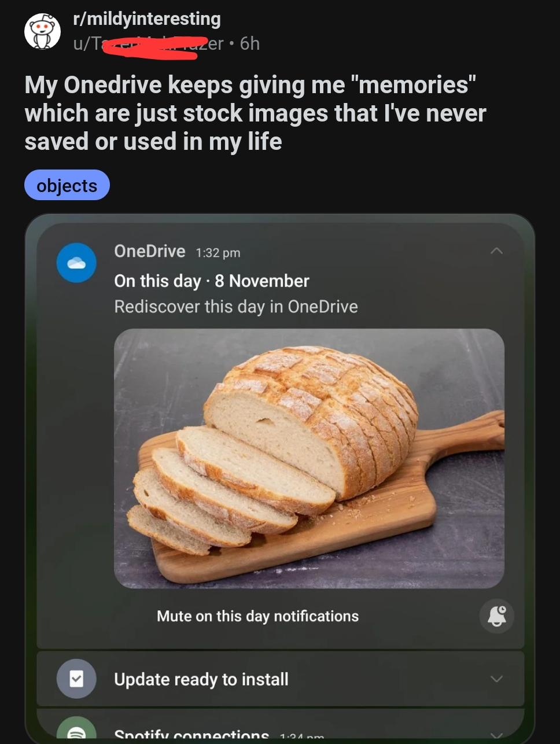The height and width of the screenshot is (744, 560).
Task: Open the "On this day · 8 November" notification
Action: (212, 281)
